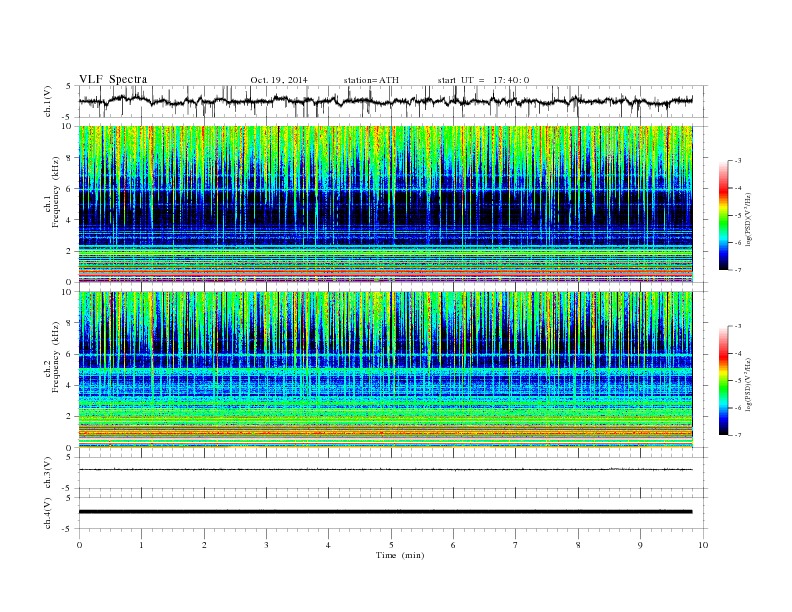Click the "Time (min)" axis title

pos(400,555)
